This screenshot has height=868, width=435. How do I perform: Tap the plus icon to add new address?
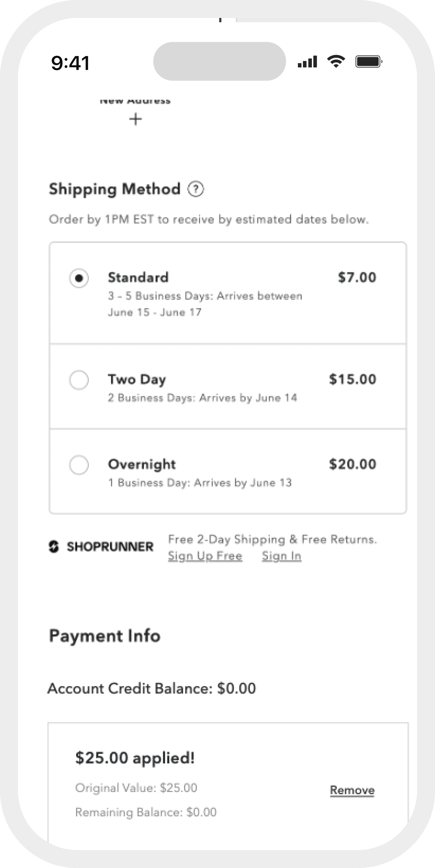[x=135, y=119]
